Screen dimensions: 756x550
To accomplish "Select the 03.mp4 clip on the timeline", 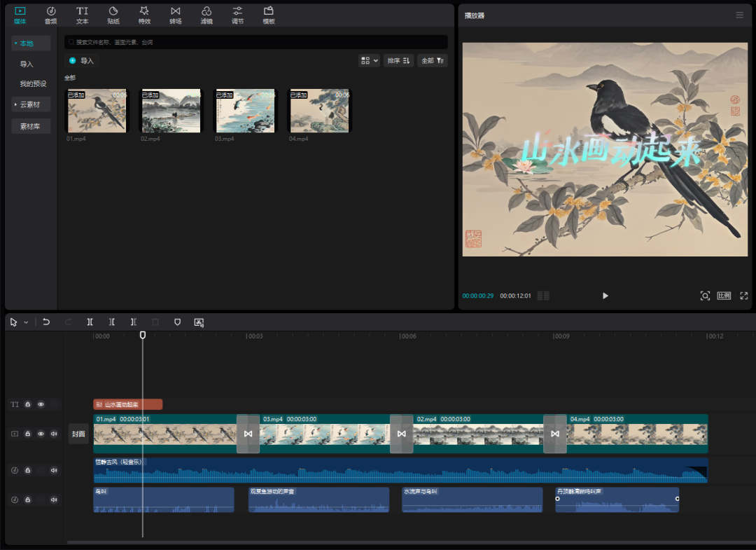I will pyautogui.click(x=325, y=434).
